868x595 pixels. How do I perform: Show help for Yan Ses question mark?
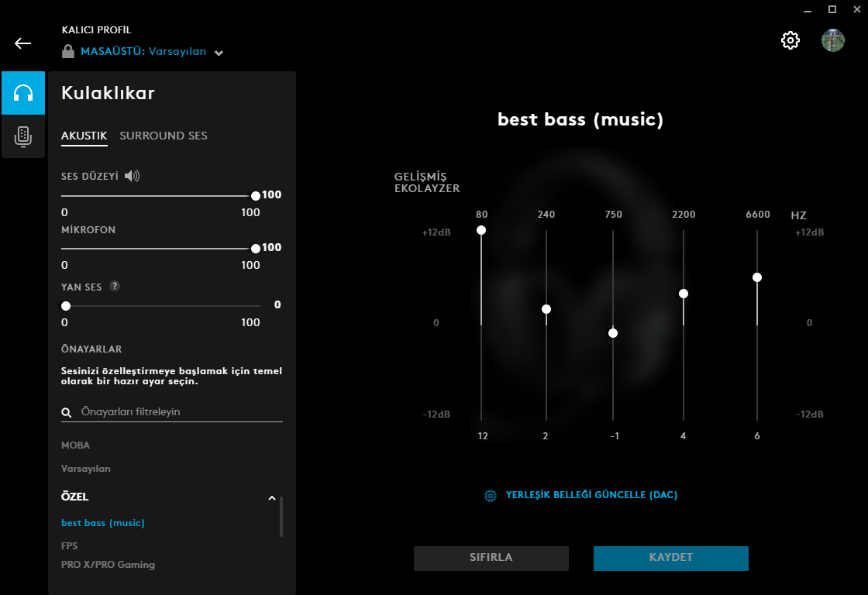click(115, 286)
